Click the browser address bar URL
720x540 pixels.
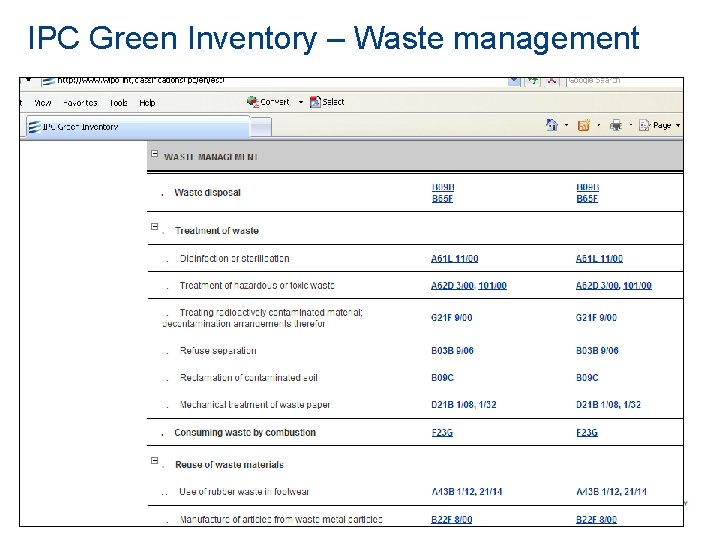tap(141, 81)
